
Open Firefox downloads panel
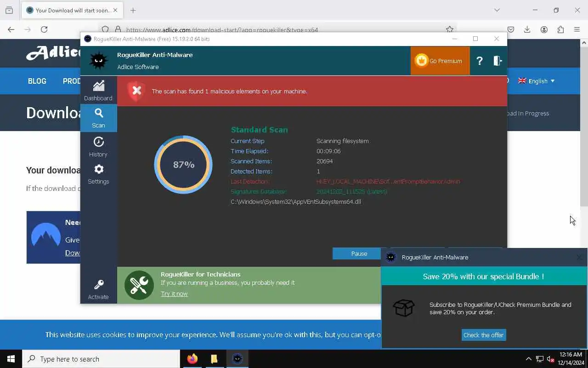527,29
